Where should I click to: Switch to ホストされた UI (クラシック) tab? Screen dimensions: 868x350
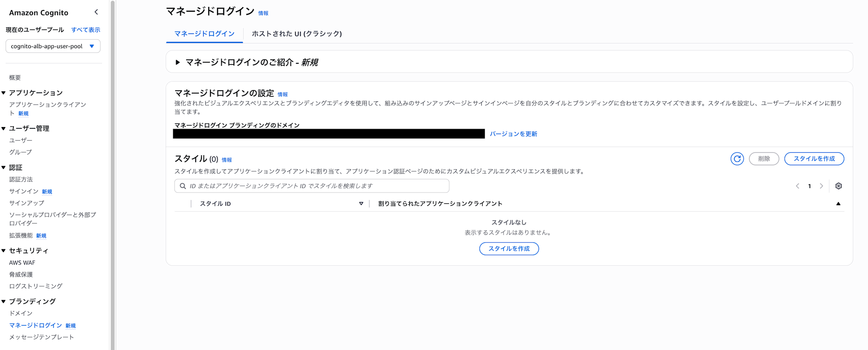point(297,34)
